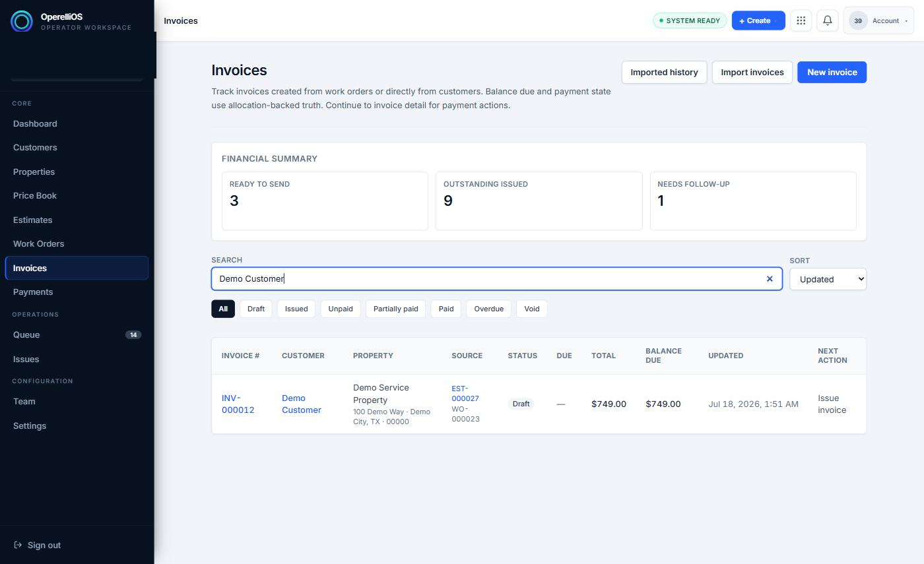The height and width of the screenshot is (564, 924).
Task: Open source estimate EST-000027
Action: point(465,394)
